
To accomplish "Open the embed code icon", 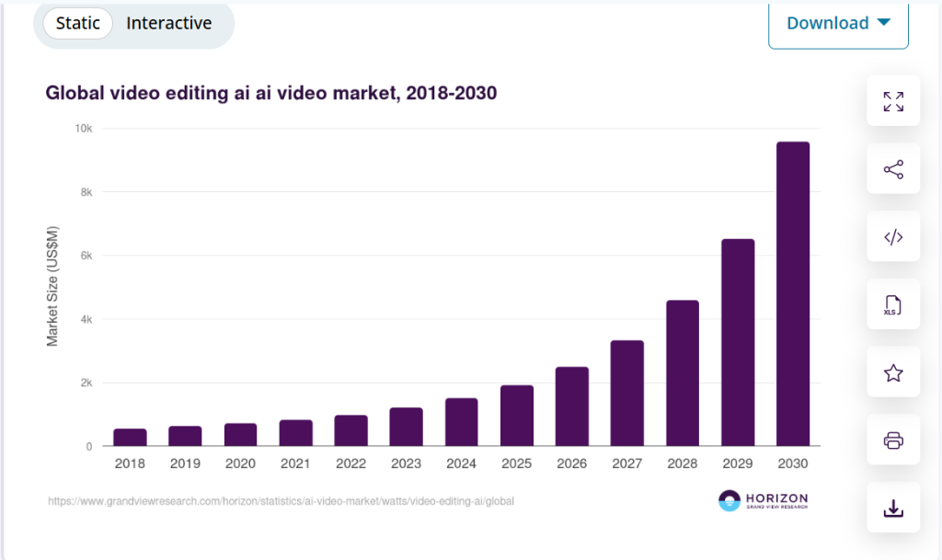I will pos(892,237).
